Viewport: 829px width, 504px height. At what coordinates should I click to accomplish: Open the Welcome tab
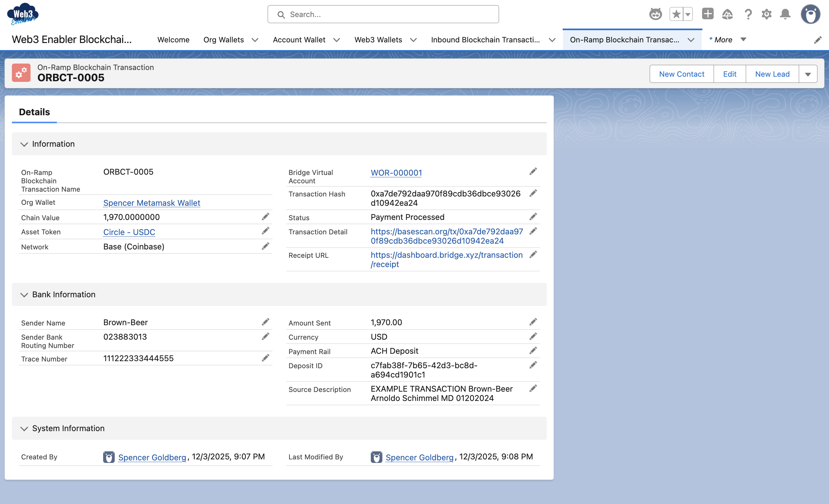pos(173,40)
